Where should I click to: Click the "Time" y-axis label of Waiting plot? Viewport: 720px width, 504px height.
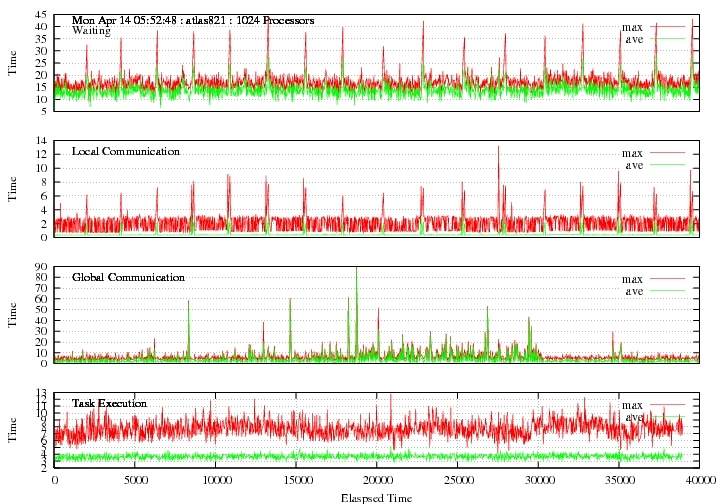click(13, 62)
